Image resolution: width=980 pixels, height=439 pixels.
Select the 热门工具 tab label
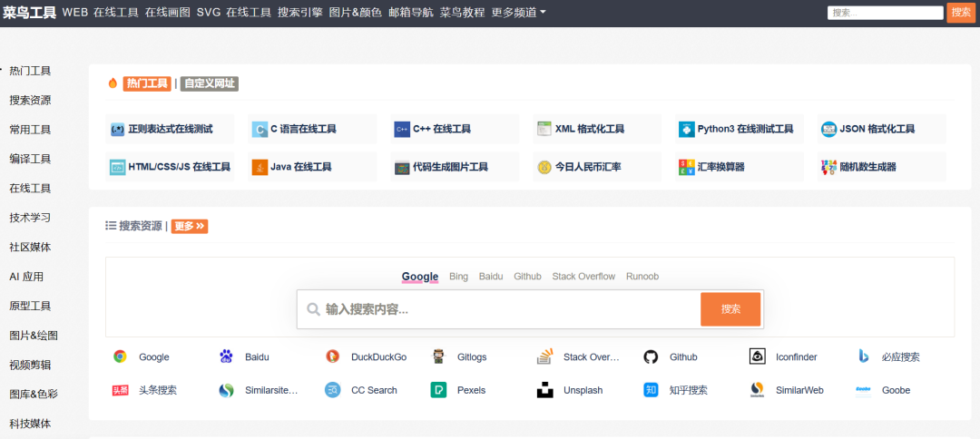[147, 83]
